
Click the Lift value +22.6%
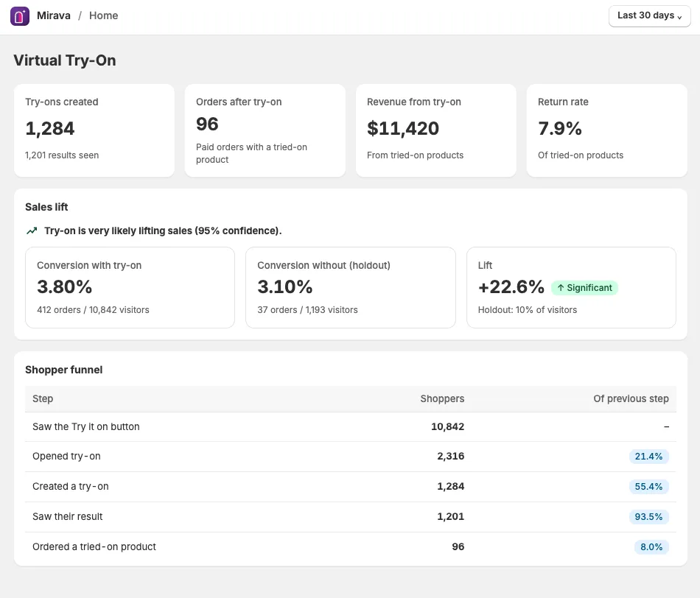point(511,287)
